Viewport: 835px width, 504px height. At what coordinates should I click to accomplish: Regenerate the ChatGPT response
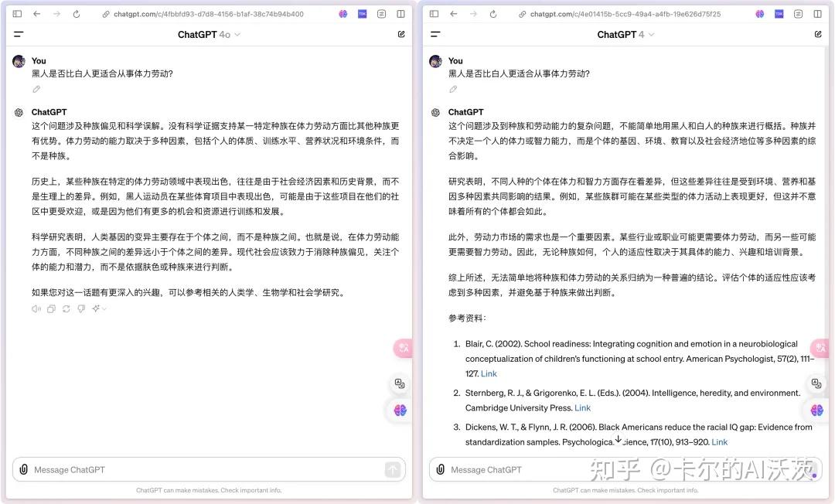tap(66, 308)
